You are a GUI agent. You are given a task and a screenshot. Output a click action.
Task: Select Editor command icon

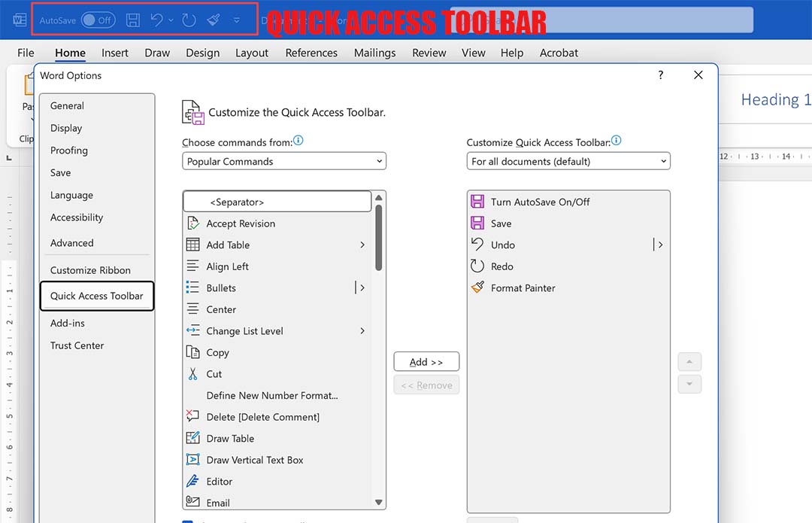coord(192,482)
